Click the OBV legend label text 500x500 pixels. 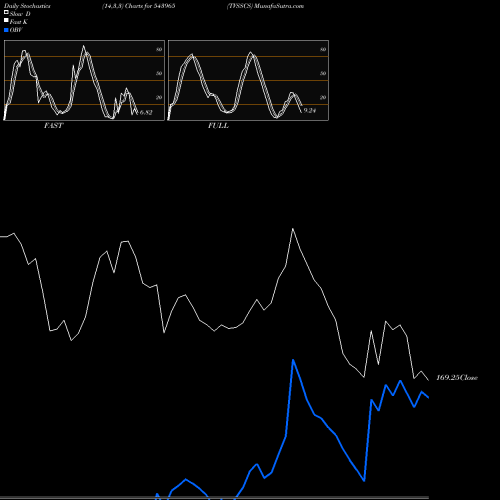click(x=16, y=30)
